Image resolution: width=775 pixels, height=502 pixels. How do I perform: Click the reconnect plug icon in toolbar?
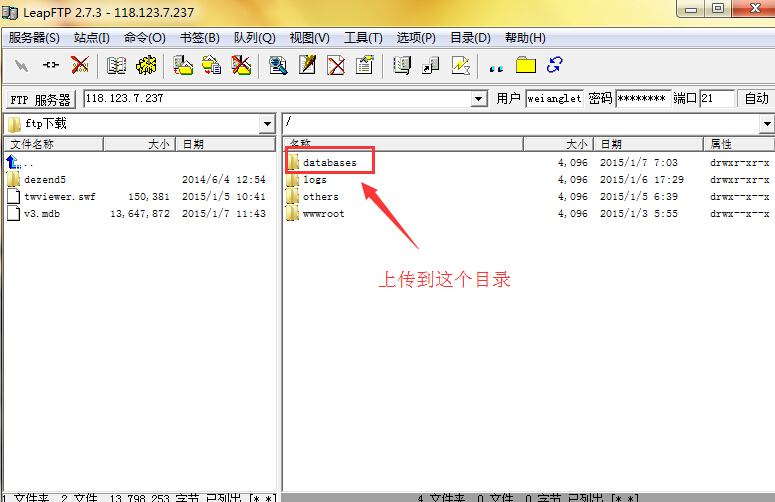50,65
